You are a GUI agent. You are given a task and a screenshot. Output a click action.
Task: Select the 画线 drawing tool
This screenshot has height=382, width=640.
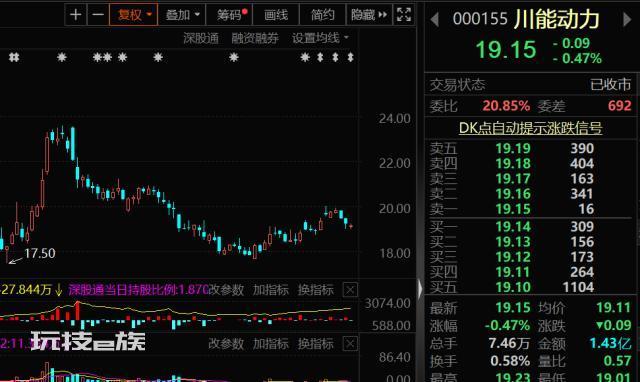click(x=276, y=15)
